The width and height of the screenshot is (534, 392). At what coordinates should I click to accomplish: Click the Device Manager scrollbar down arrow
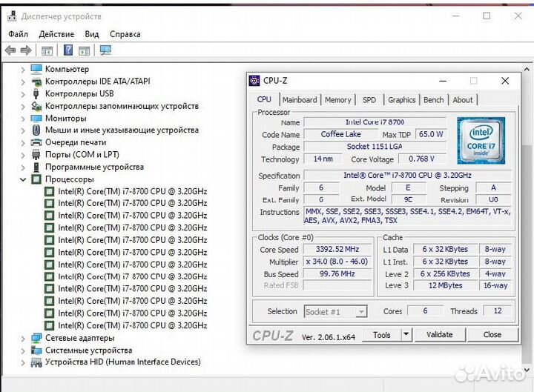coord(527,371)
